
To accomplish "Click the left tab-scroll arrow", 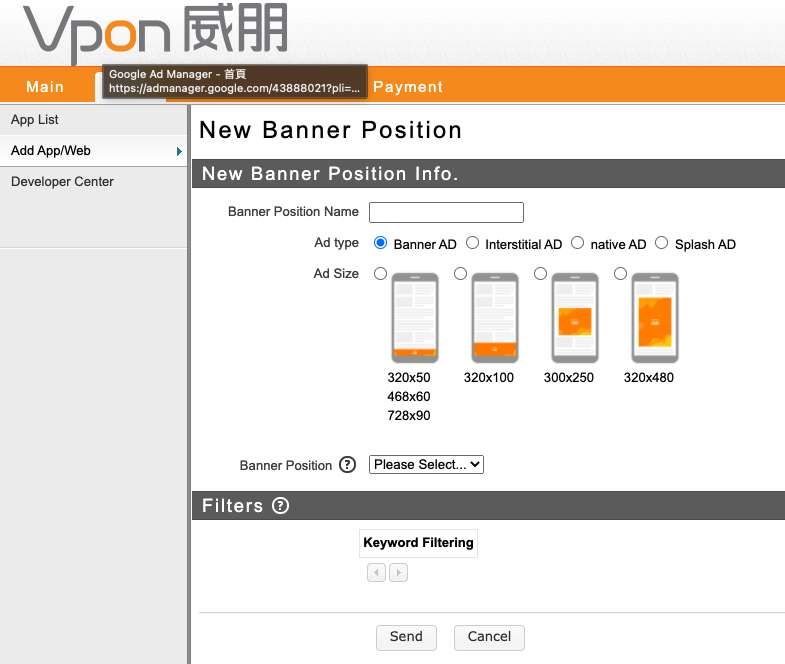I will (376, 572).
